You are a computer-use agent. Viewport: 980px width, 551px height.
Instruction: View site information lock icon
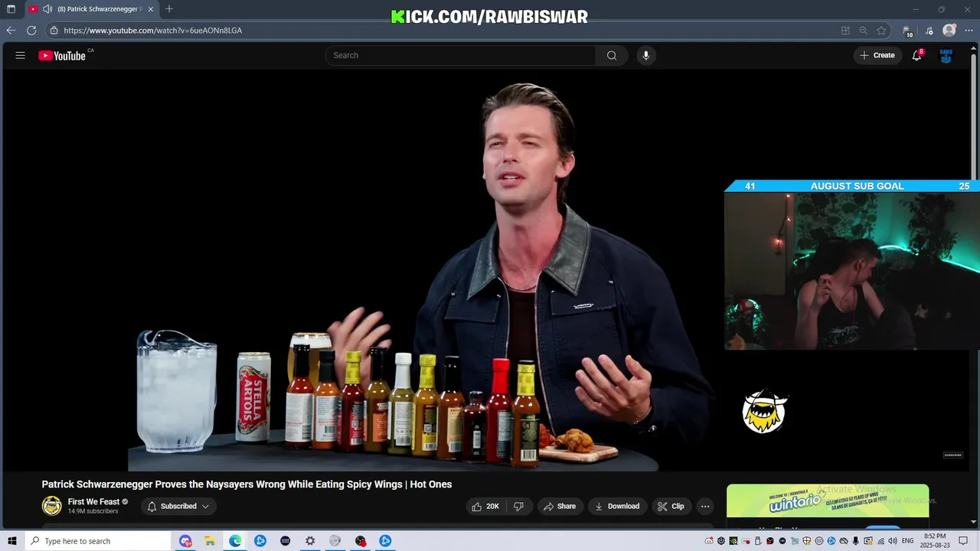click(54, 31)
